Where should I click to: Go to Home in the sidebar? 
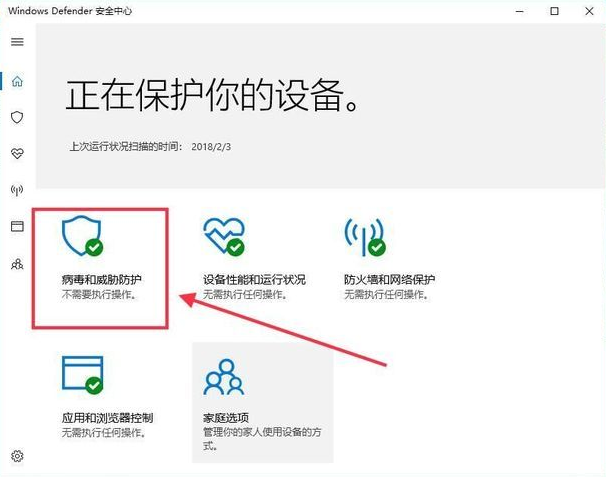[17, 81]
